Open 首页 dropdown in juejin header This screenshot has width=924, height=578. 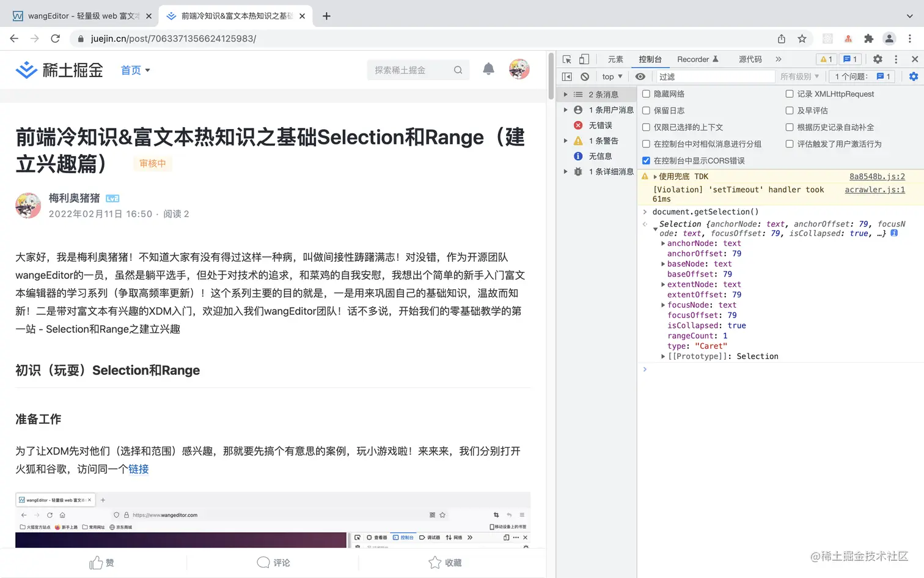tap(136, 70)
